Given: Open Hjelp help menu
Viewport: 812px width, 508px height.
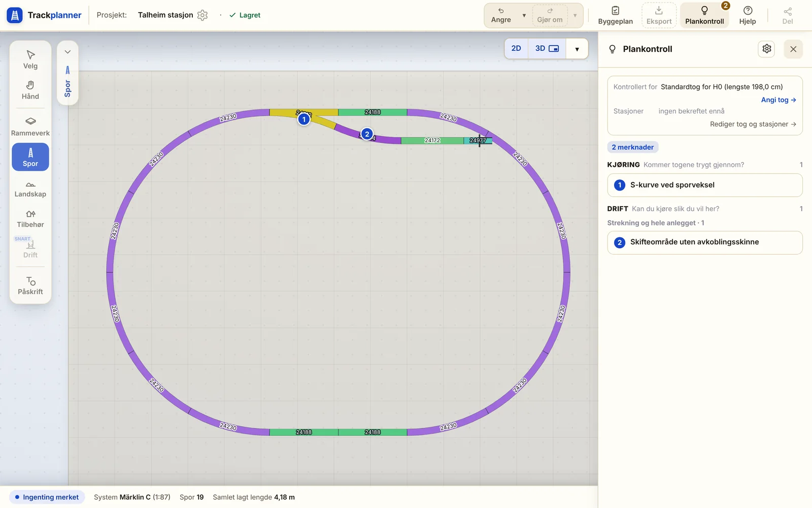Looking at the screenshot, I should pyautogui.click(x=748, y=15).
